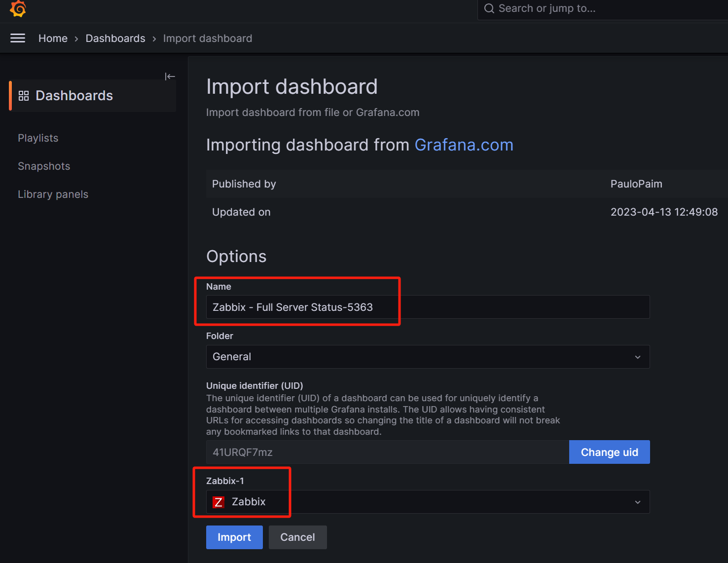Click the Unique identifier (UID) label
This screenshot has width=728, height=563.
point(255,386)
